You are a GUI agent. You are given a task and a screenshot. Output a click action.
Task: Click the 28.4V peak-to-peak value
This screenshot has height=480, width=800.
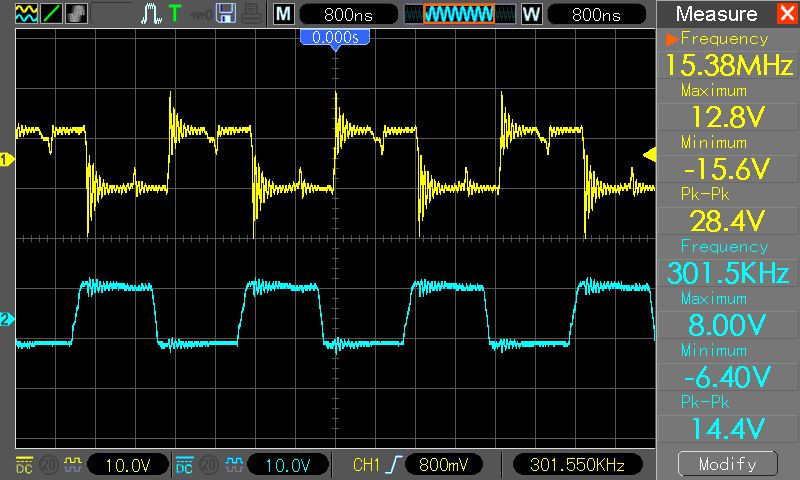click(729, 221)
